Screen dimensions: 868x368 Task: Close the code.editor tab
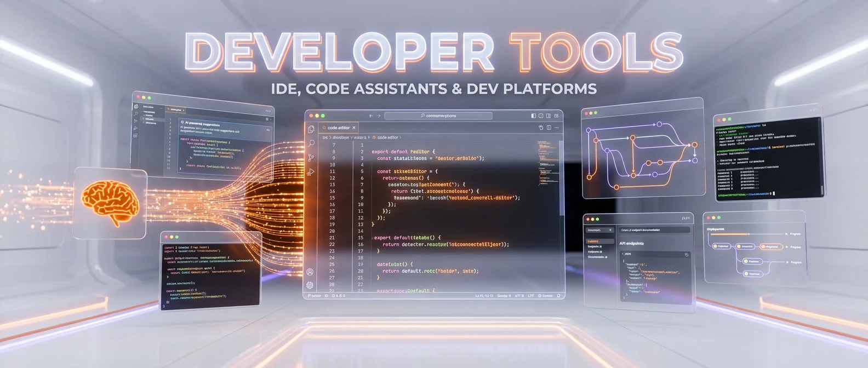coord(354,128)
